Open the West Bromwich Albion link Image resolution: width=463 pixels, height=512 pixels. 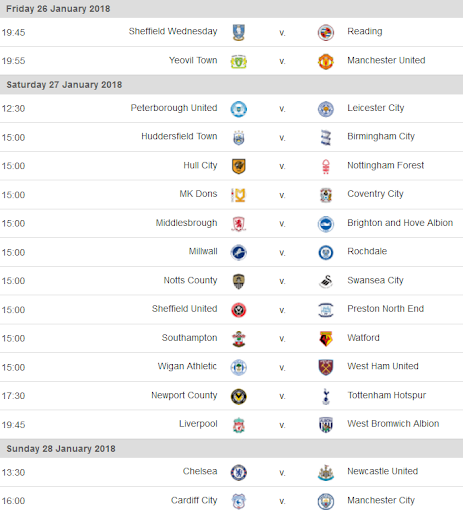pyautogui.click(x=393, y=424)
